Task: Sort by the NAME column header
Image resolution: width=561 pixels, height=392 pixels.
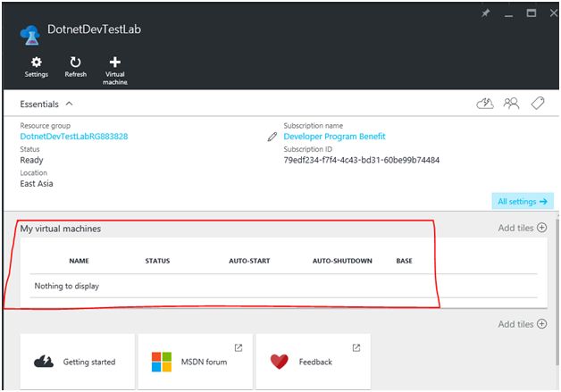Action: (x=79, y=261)
